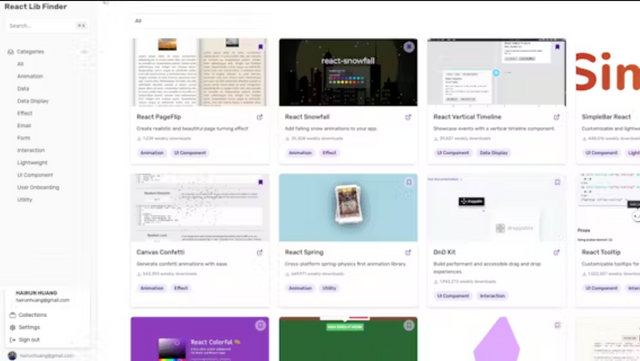Select the Data Display category in sidebar
This screenshot has height=361, width=640.
click(33, 101)
